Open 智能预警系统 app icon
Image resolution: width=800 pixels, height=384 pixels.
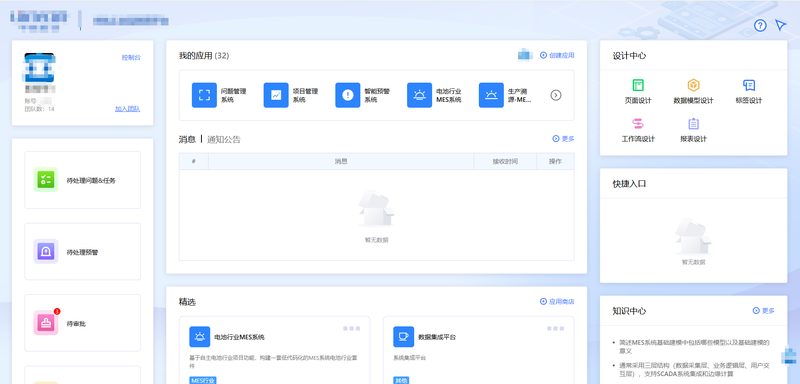(348, 95)
